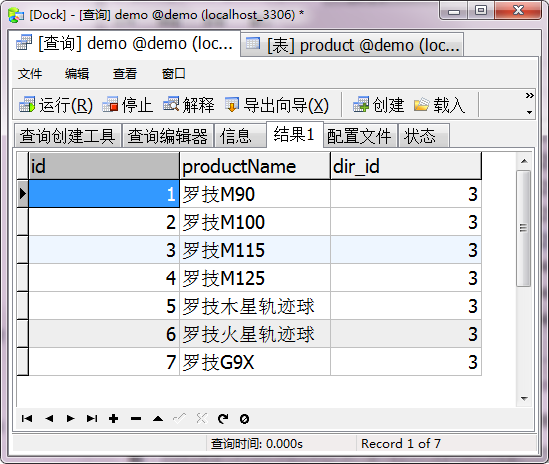The width and height of the screenshot is (549, 464).
Task: Select the cell 罗技M125
Action: click(255, 278)
